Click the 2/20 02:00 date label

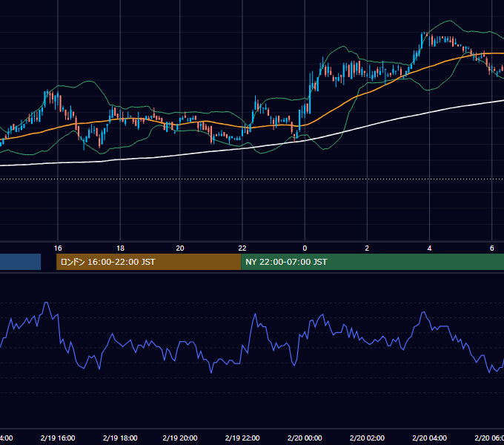coord(367,438)
